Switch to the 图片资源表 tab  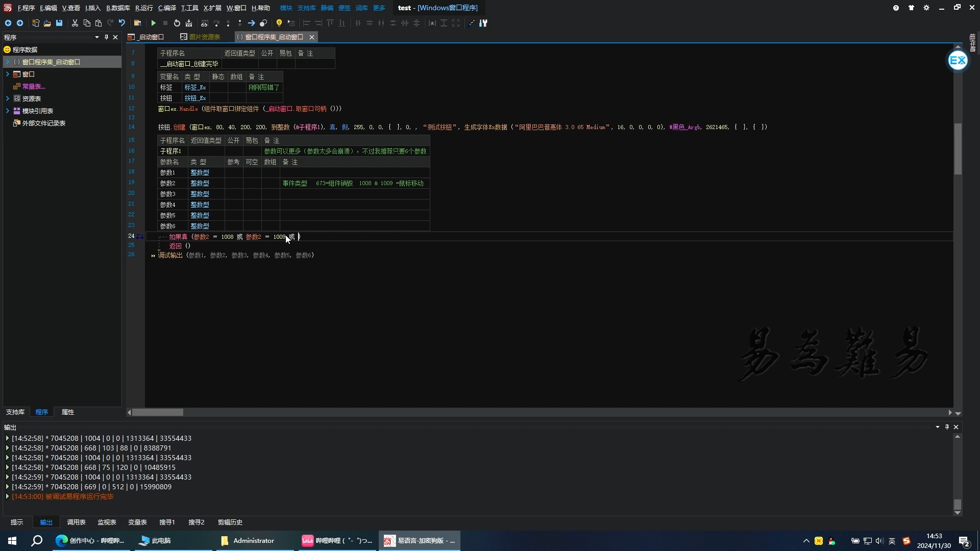click(204, 37)
